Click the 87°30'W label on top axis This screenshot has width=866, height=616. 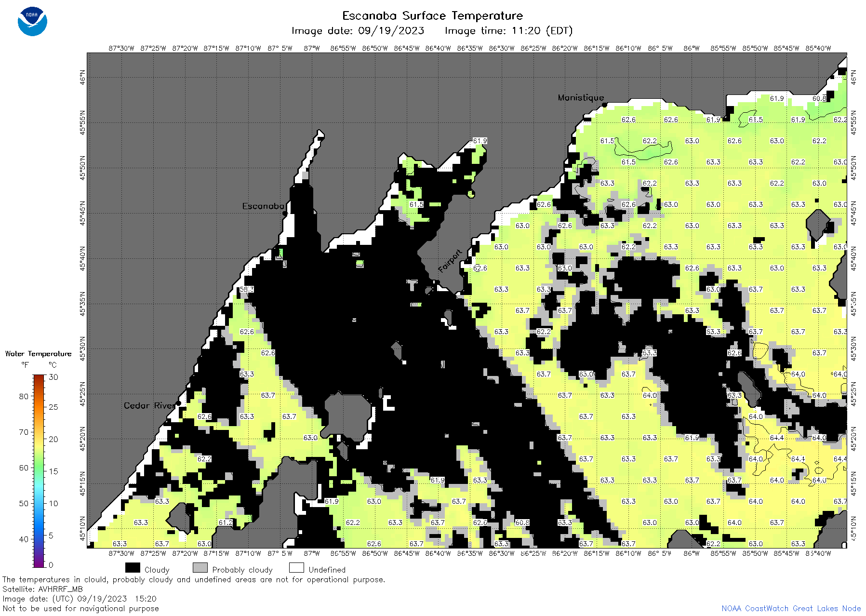(121, 48)
